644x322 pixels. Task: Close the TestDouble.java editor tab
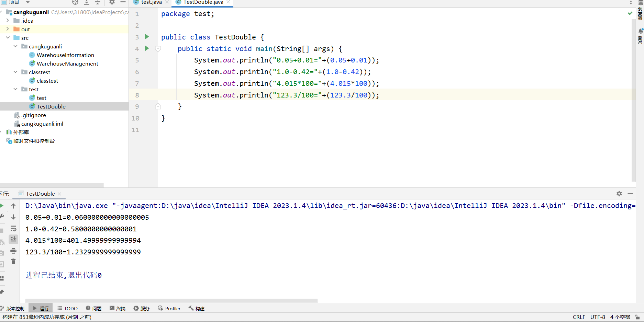pos(228,2)
